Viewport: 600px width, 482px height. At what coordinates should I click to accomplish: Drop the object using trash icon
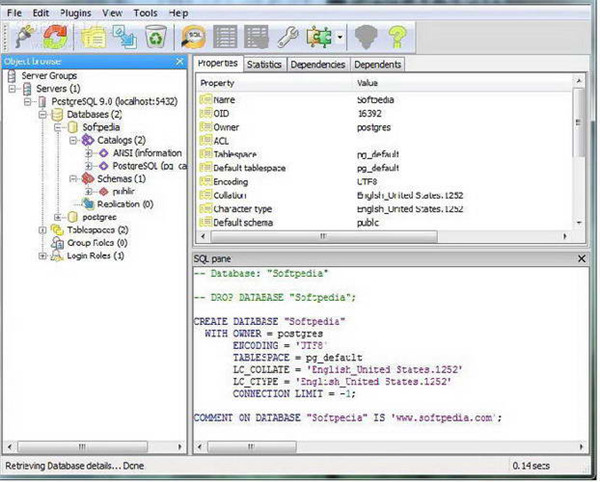[156, 37]
